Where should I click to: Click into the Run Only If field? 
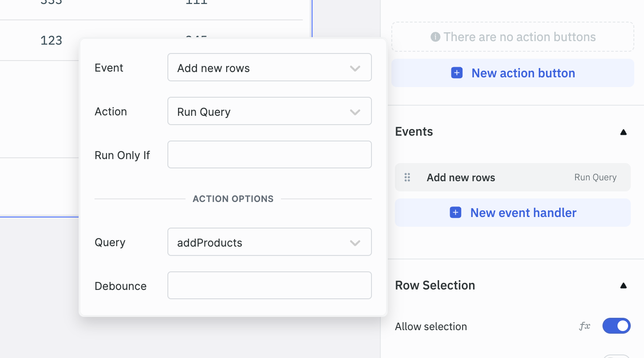pyautogui.click(x=269, y=155)
